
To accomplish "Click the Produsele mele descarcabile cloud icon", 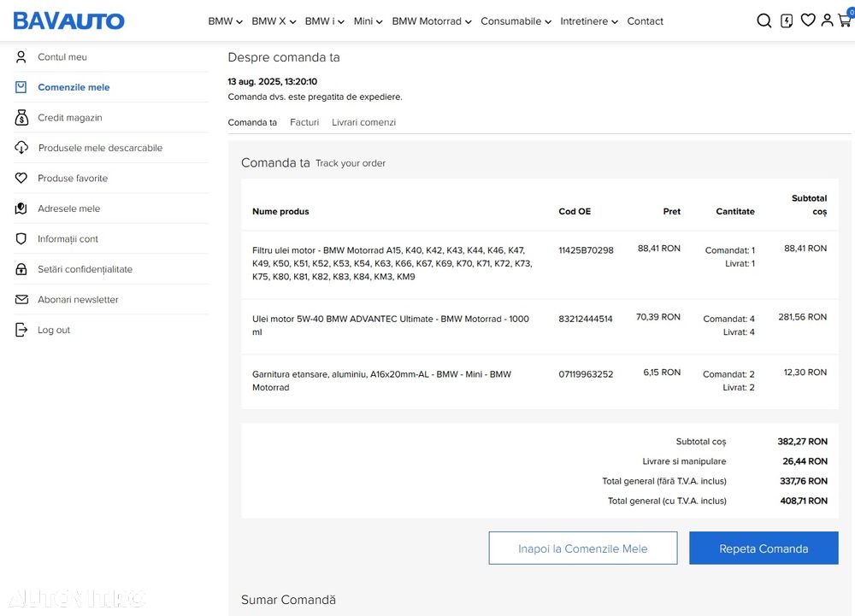I will click(x=21, y=148).
